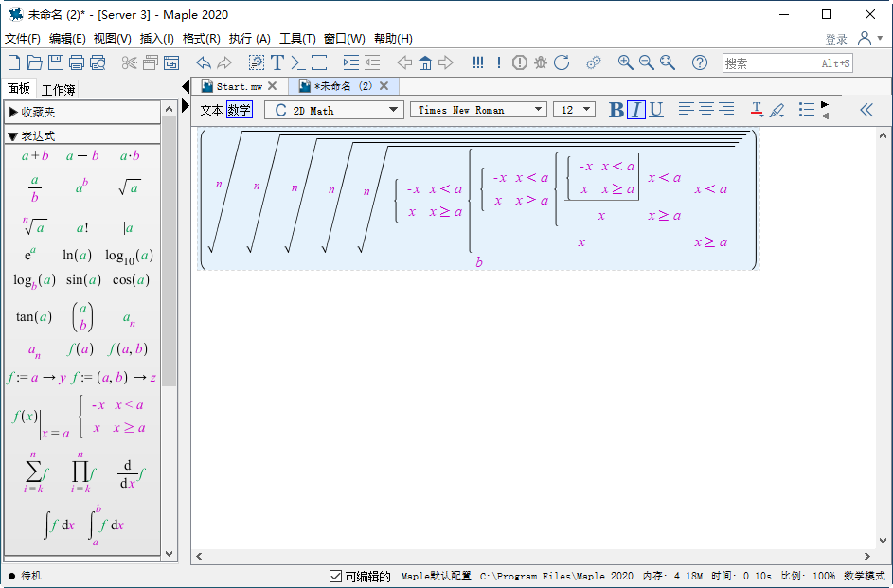
Task: Open highlight color pen icon
Action: click(x=777, y=110)
